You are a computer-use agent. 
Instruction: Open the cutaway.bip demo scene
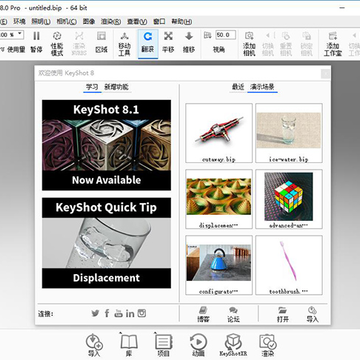[x=219, y=133]
